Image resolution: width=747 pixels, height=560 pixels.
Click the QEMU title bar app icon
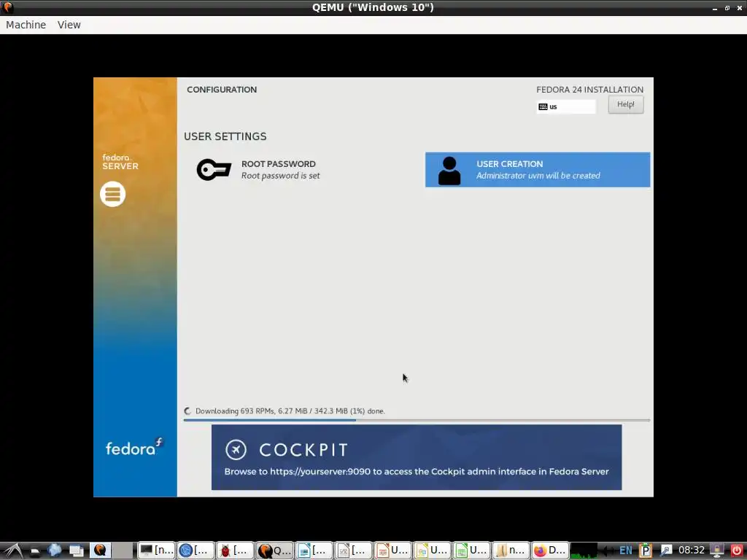7,7
